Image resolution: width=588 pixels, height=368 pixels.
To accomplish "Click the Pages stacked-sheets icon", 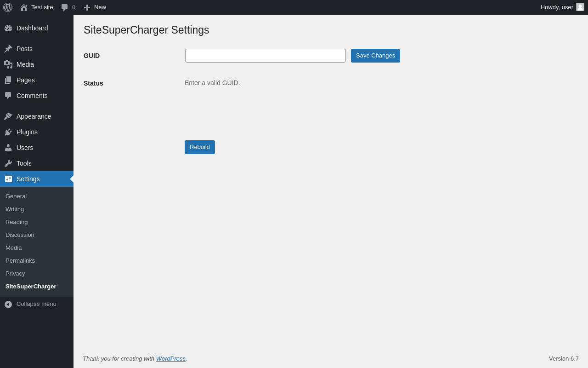I will tap(8, 80).
